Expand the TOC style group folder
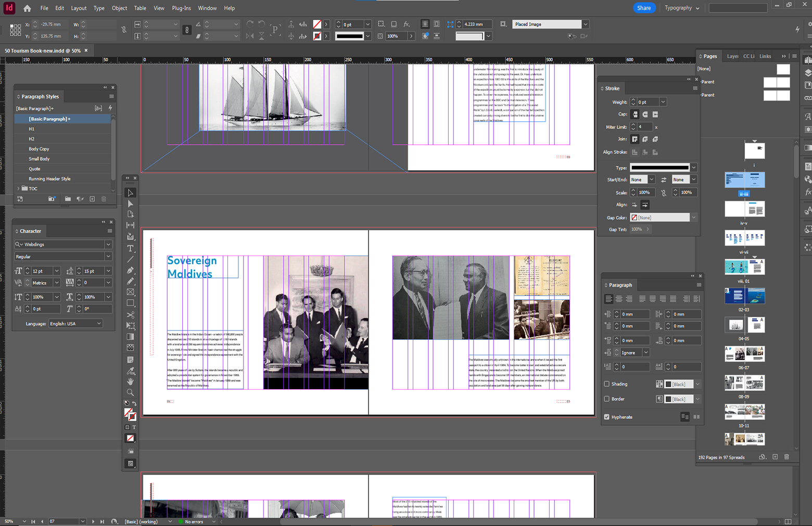Viewport: 812px width, 526px height. pos(19,188)
